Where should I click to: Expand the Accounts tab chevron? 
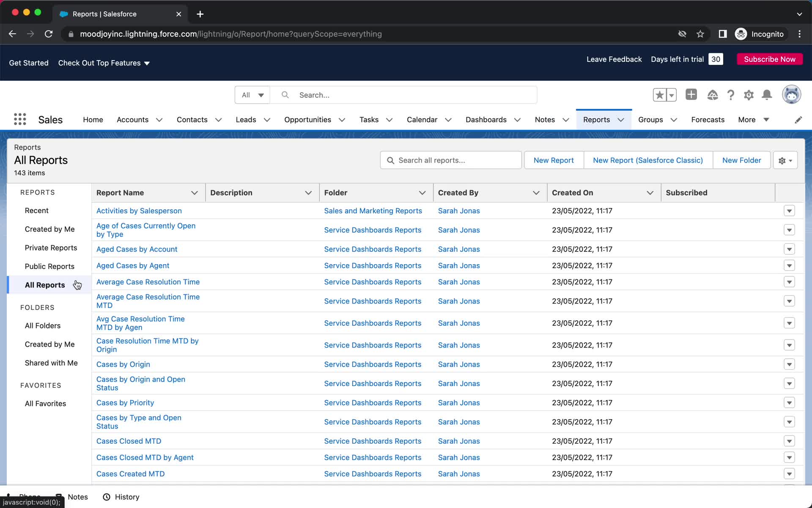(159, 120)
